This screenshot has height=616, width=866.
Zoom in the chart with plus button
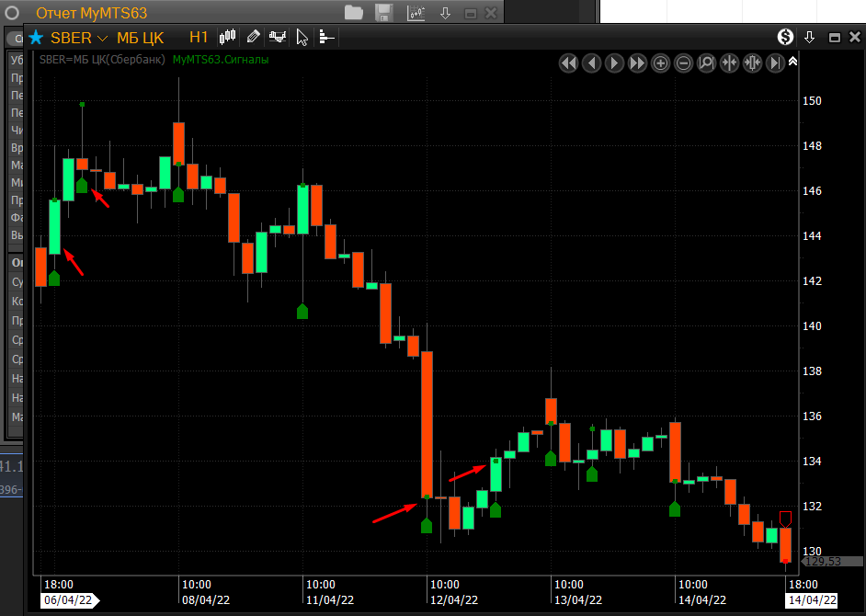click(660, 63)
